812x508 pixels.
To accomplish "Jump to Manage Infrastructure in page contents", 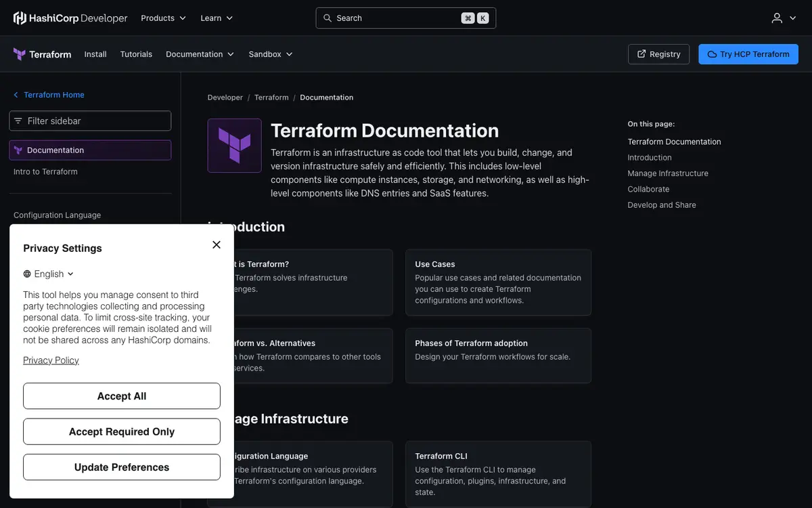I will tap(668, 173).
